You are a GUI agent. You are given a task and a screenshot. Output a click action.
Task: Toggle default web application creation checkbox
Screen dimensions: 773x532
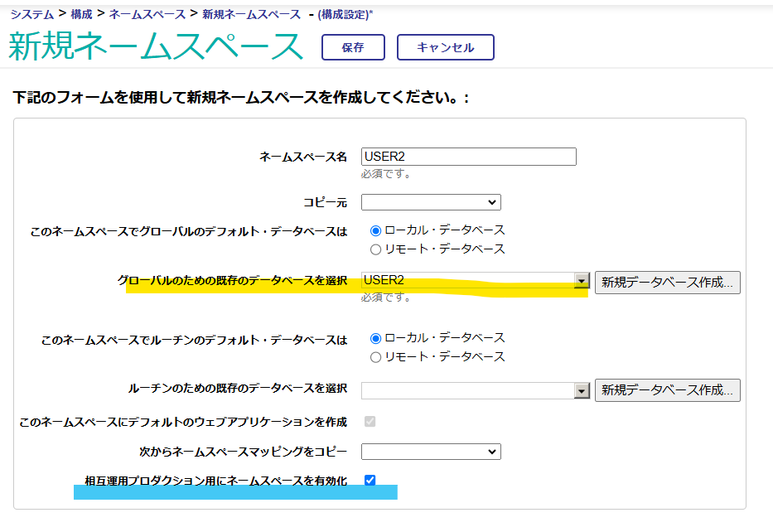click(370, 422)
